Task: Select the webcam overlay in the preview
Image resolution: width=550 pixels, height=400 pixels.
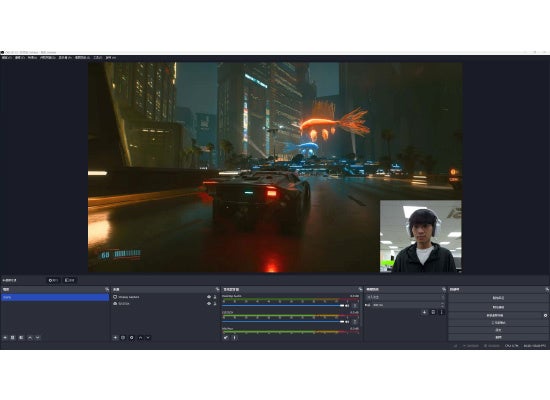Action: pos(421,236)
